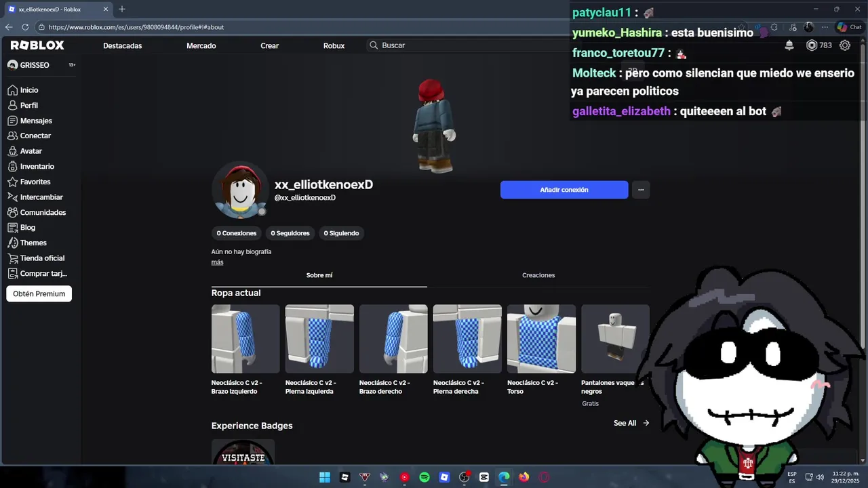This screenshot has height=488, width=868.
Task: Open Destacadas in the top navigation
Action: (123, 45)
